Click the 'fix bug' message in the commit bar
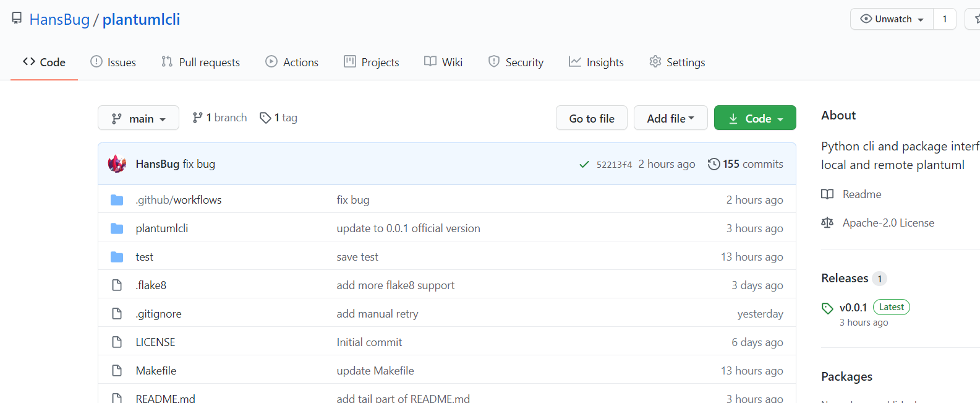980x403 pixels. coord(199,164)
